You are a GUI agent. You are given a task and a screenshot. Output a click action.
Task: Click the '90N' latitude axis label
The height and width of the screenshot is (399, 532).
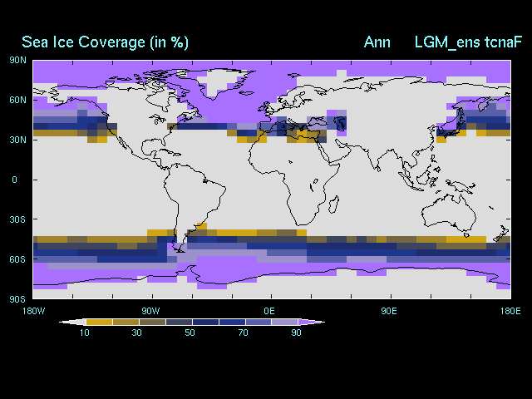point(17,60)
